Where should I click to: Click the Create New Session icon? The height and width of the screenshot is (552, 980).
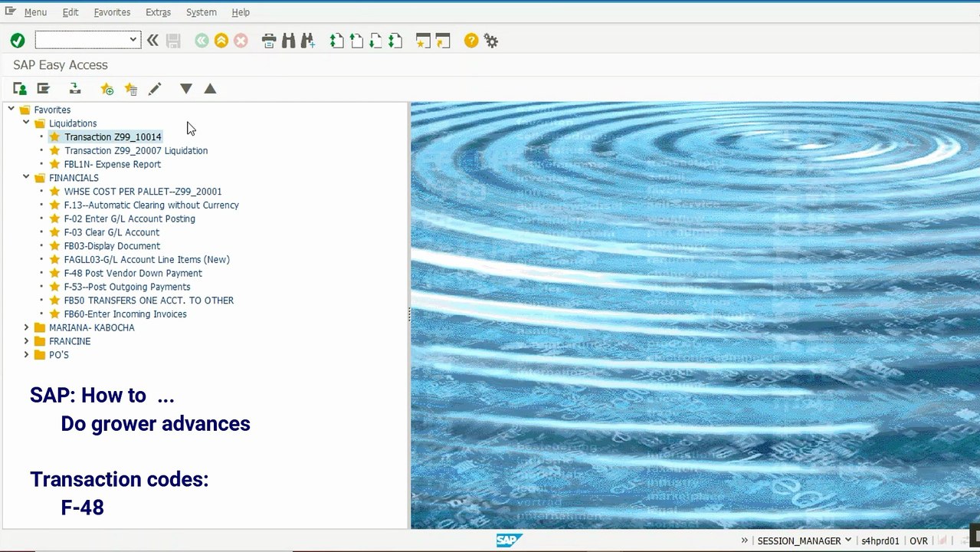coord(423,41)
